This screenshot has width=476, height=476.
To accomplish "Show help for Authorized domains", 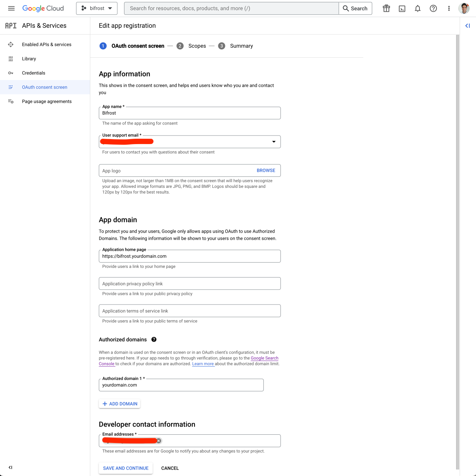I will click(x=154, y=339).
